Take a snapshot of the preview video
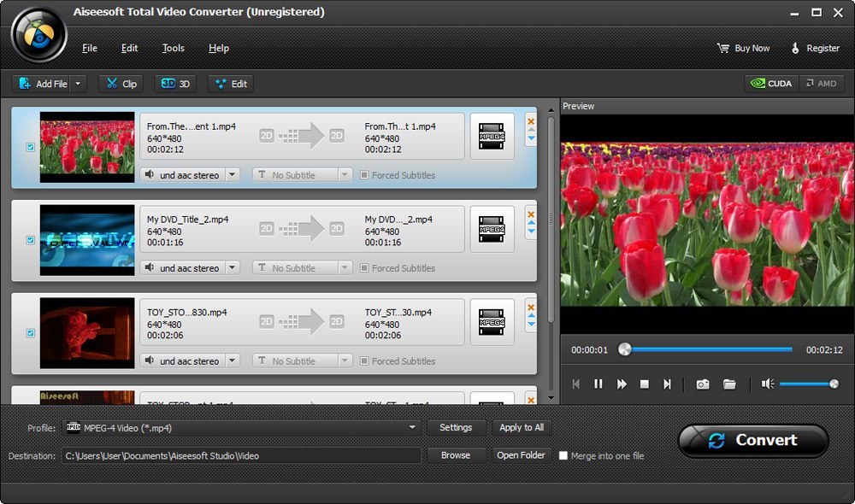855x504 pixels. (702, 384)
